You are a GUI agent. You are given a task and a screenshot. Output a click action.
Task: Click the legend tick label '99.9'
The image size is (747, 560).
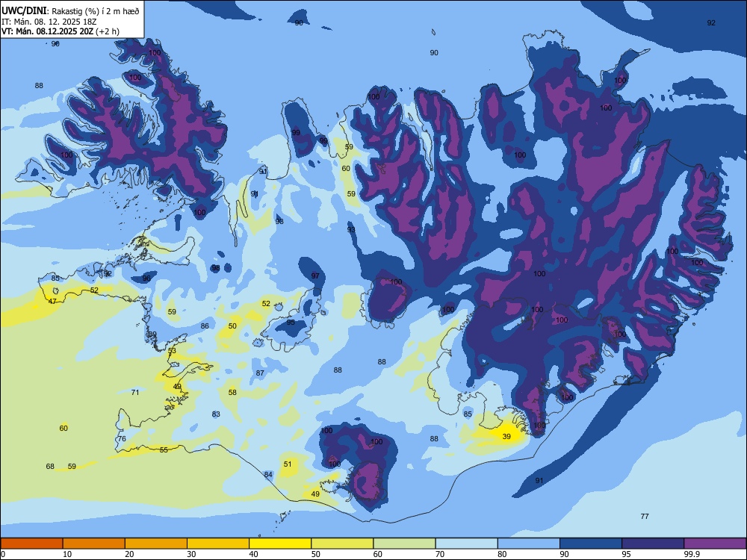click(x=692, y=554)
